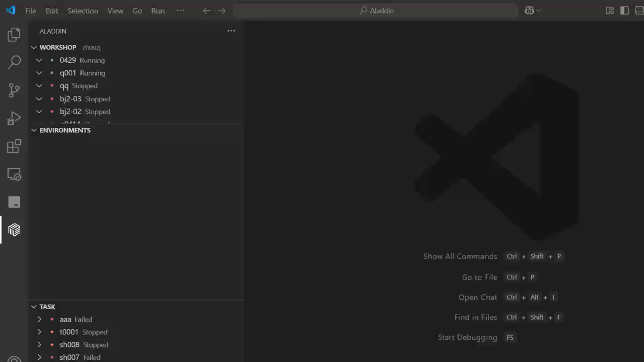Open the Extensions view
Screen dimensions: 644x362
(14, 146)
